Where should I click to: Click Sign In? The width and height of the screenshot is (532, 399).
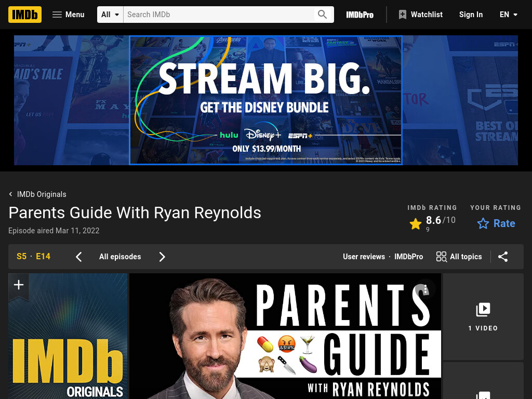click(x=471, y=15)
